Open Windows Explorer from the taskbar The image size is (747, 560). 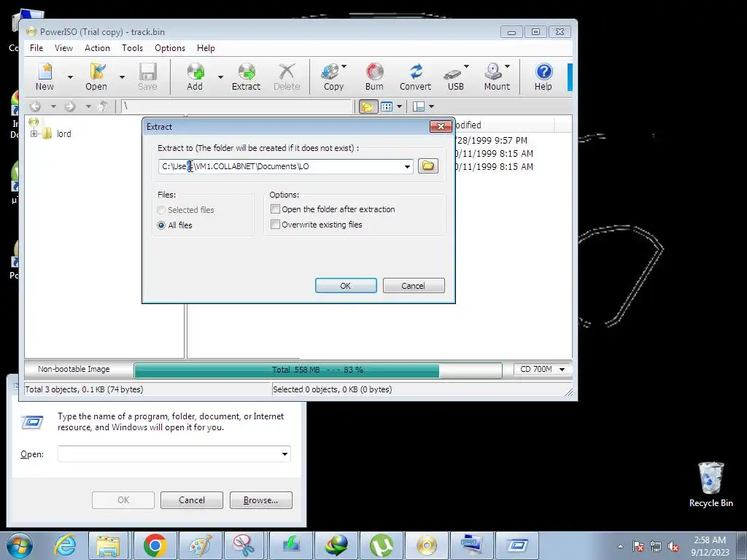point(109,545)
